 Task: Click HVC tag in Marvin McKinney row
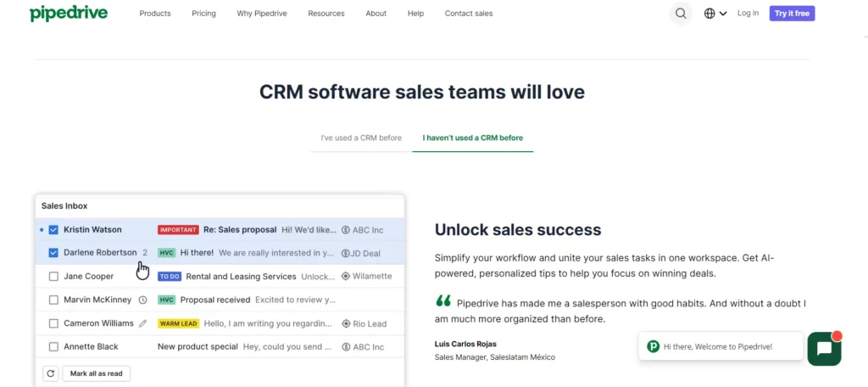point(167,300)
